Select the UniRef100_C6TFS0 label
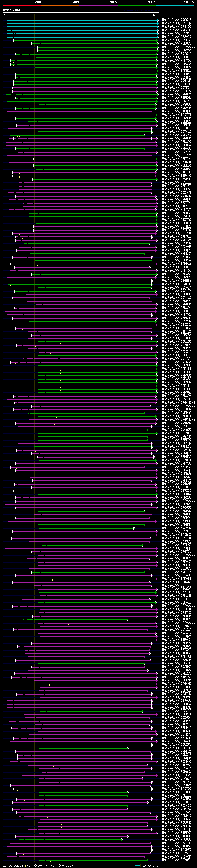The image size is (197, 868). click(x=177, y=88)
